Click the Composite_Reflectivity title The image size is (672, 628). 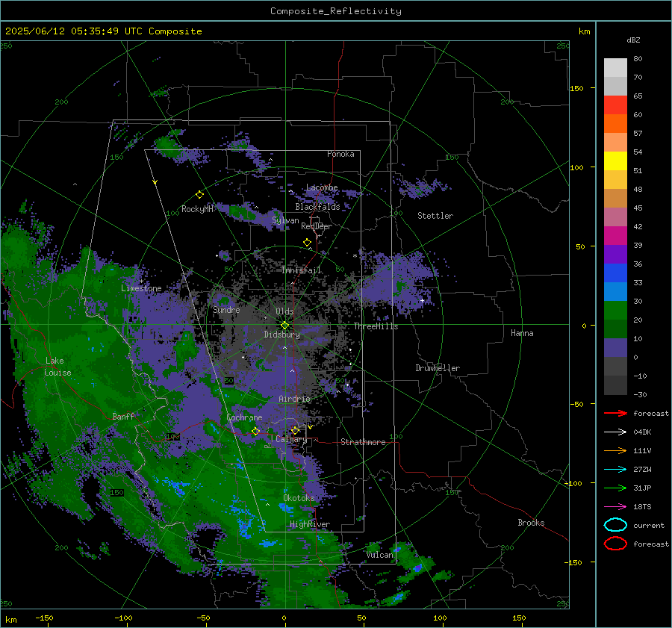(335, 11)
